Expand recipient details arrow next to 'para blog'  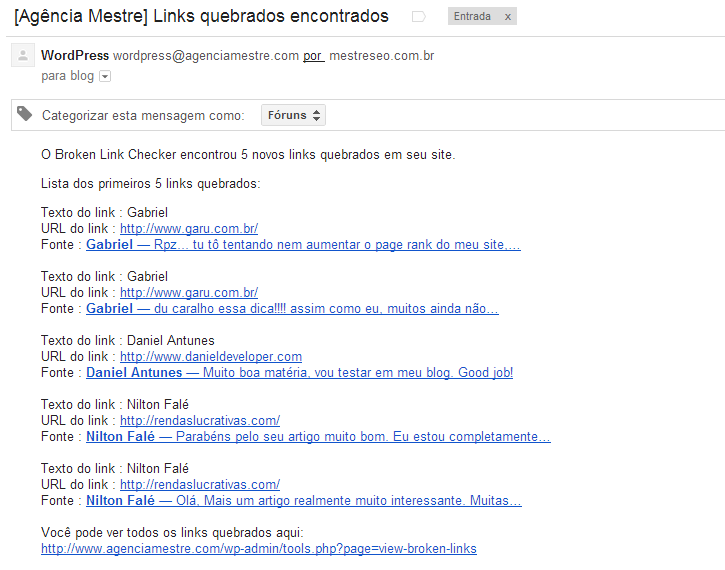coord(105,77)
